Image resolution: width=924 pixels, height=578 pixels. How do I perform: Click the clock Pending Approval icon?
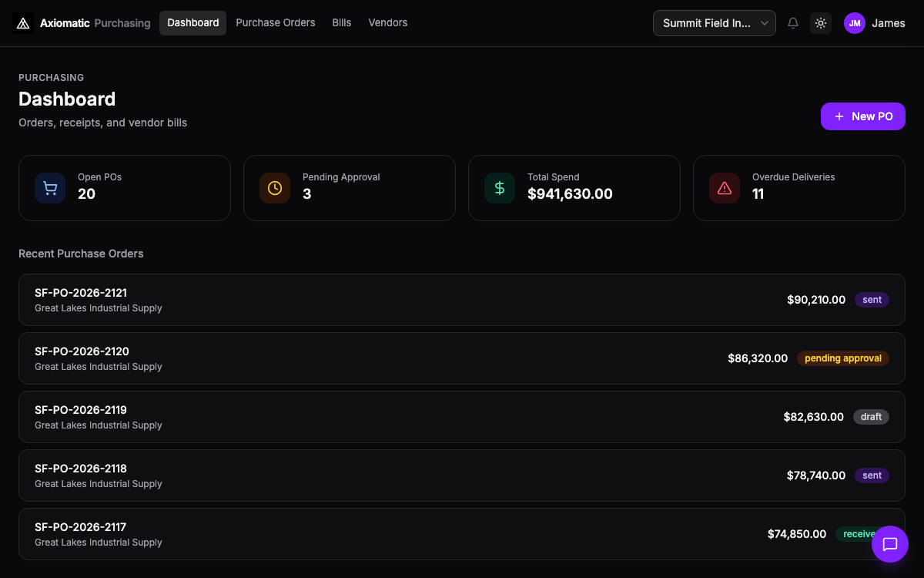tap(275, 187)
